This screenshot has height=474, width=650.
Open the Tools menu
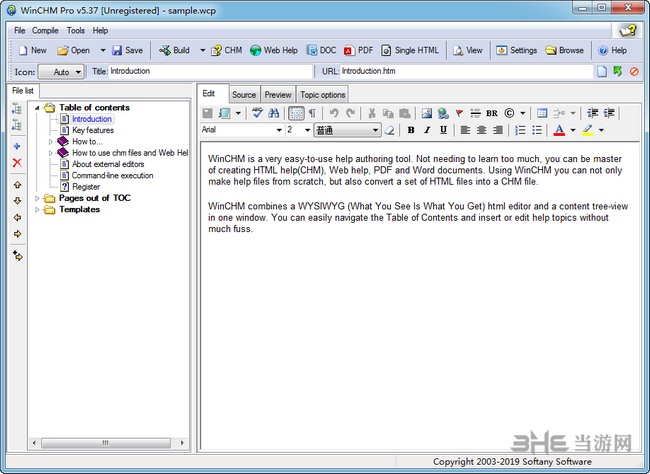[76, 31]
